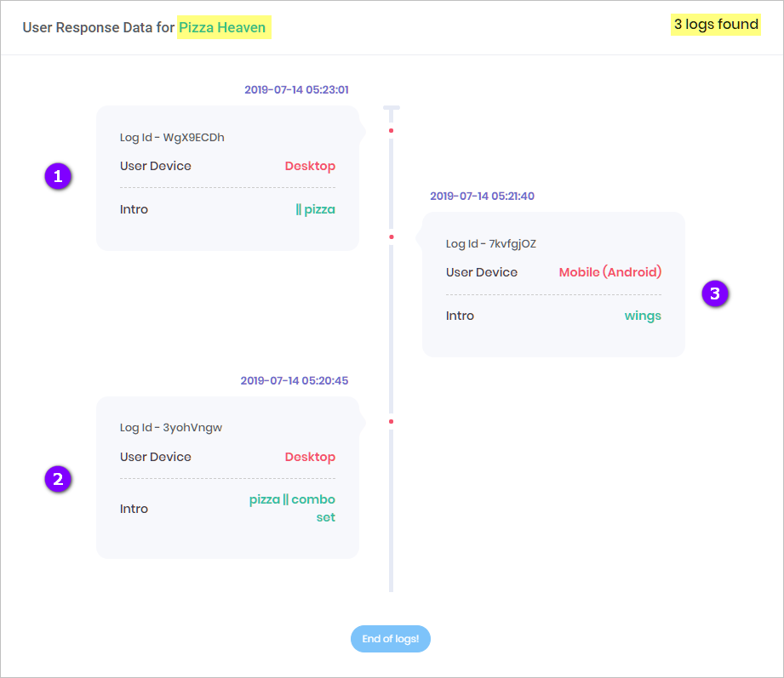Select timestamp 2019-07-14 05:23:01

click(296, 90)
